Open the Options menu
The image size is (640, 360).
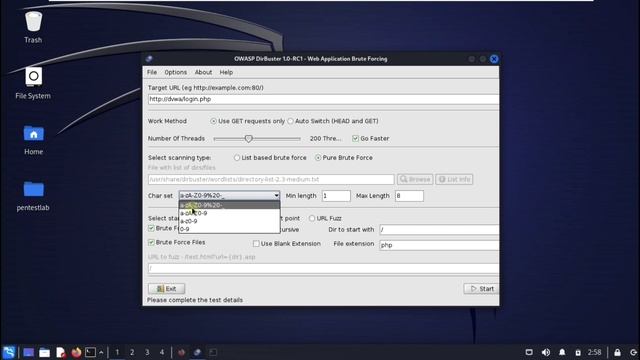pyautogui.click(x=176, y=72)
